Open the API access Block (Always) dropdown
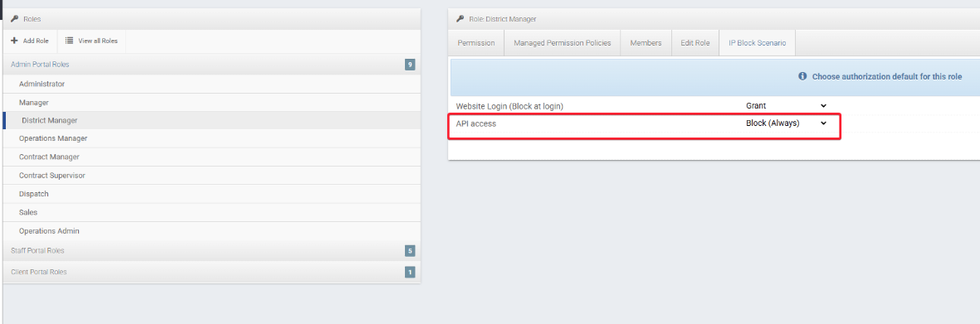Screen dimensions: 980x324 [787, 123]
